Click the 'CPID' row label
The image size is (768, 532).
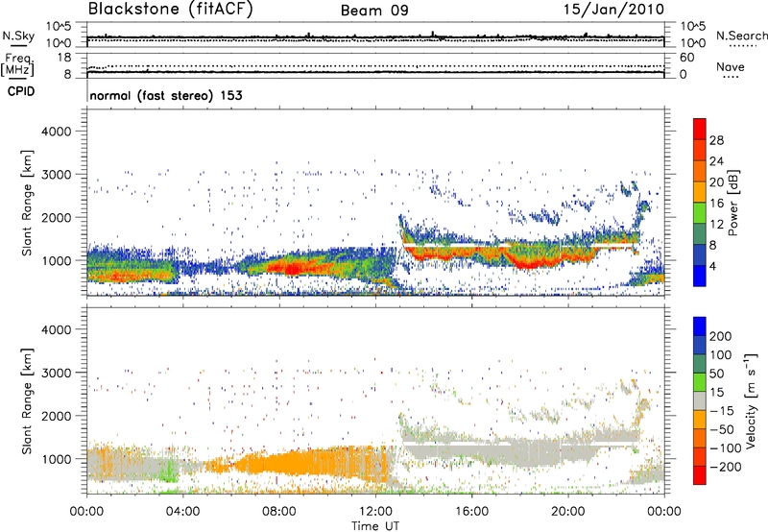[x=21, y=91]
